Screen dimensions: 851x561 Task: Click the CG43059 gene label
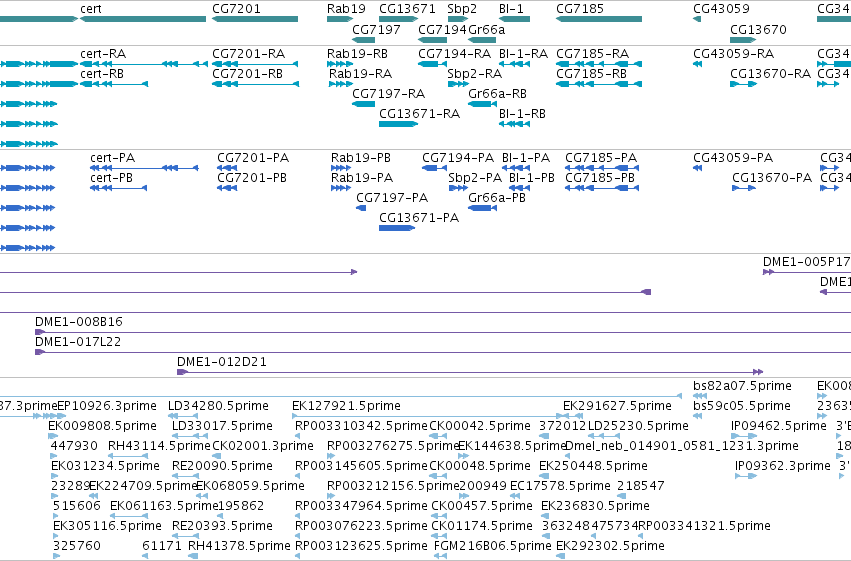coord(721,9)
